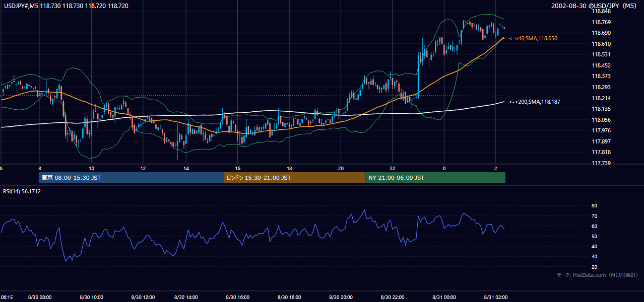Click the 8/30 14:00 date axis label
This screenshot has height=302, width=644.
coord(186,297)
